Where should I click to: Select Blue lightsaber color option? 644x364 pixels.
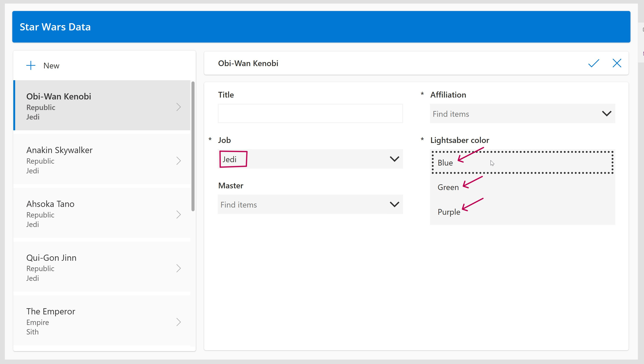click(x=445, y=163)
